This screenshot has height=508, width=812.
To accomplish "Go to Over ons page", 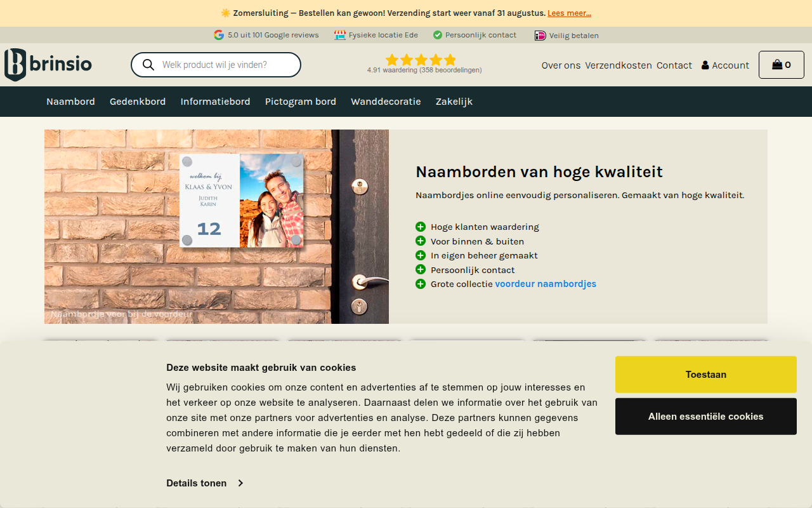I will point(561,65).
